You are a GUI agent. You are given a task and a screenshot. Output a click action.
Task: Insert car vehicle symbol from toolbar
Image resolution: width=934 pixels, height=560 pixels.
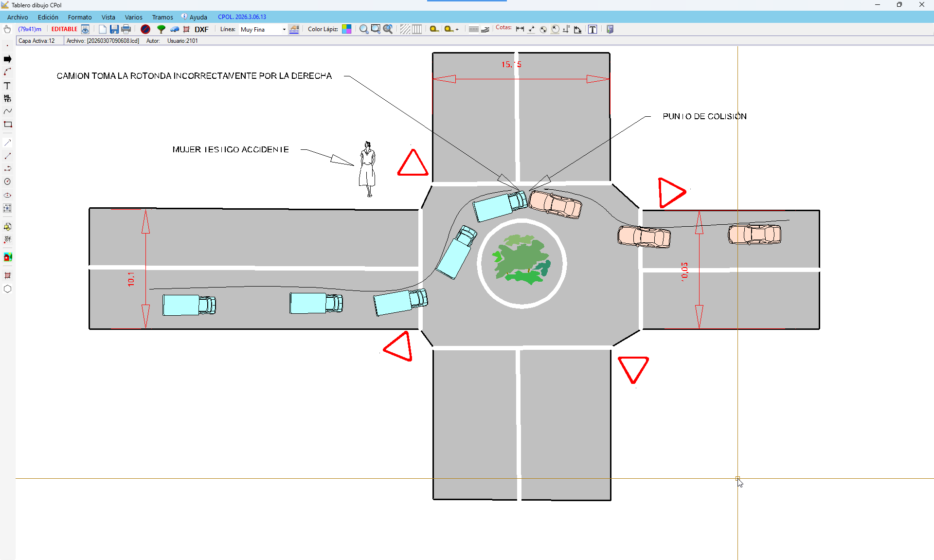(x=174, y=29)
